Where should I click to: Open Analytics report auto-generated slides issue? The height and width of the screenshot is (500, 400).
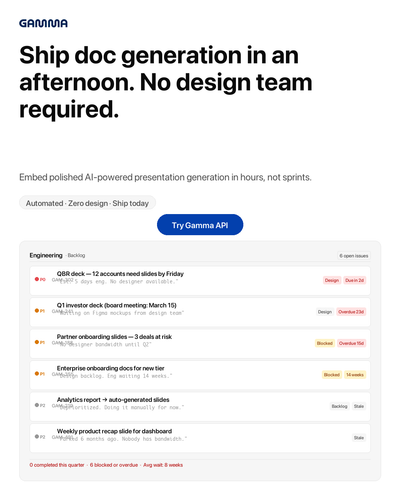200,406
